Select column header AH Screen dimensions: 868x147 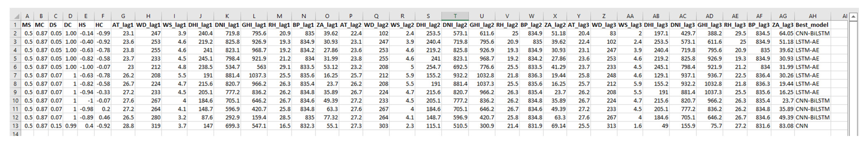(x=812, y=16)
